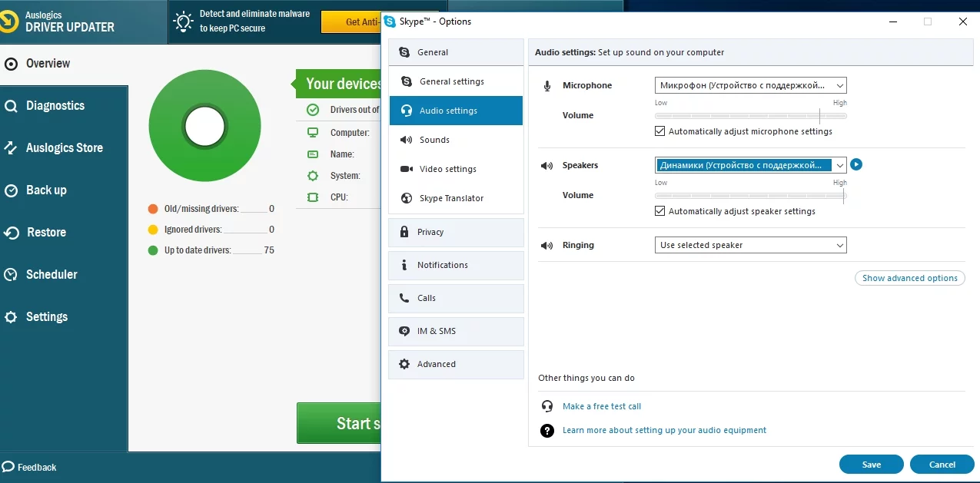This screenshot has width=980, height=483.
Task: Open General settings in Skype Options
Action: click(456, 81)
